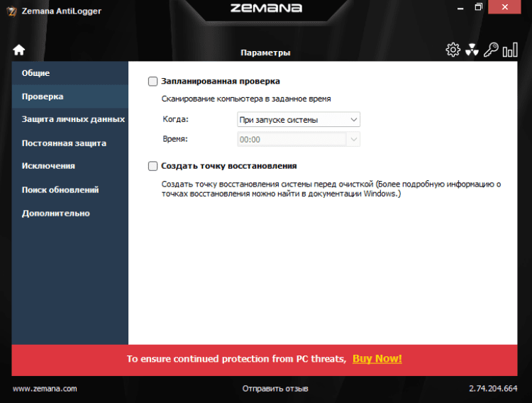Open the Поиск обновлений section
Viewport: 532px width, 403px height.
(x=70, y=189)
